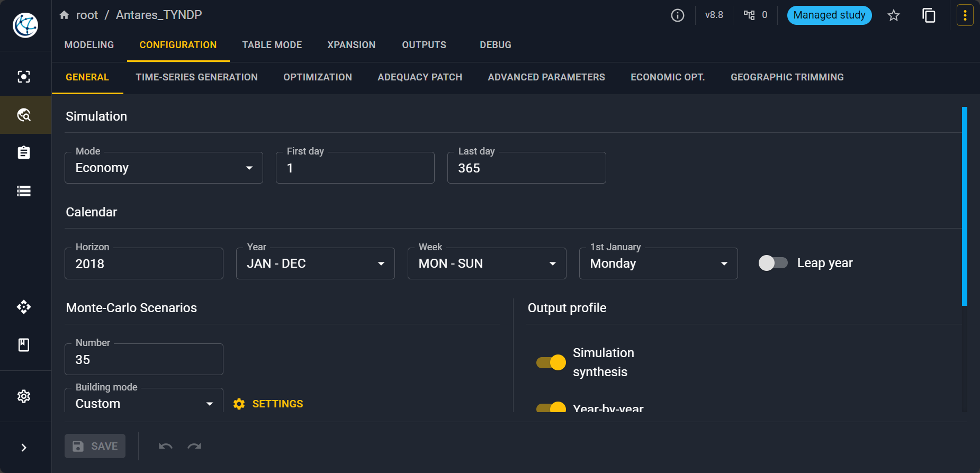Screen dimensions: 980x473
Task: Click the SETTINGS button for building mode
Action: (268, 404)
